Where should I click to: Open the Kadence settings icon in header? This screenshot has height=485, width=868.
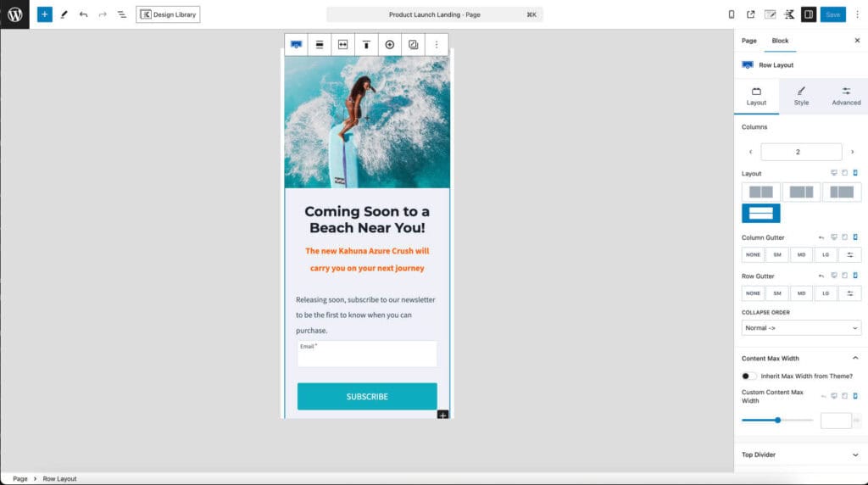pyautogui.click(x=789, y=14)
